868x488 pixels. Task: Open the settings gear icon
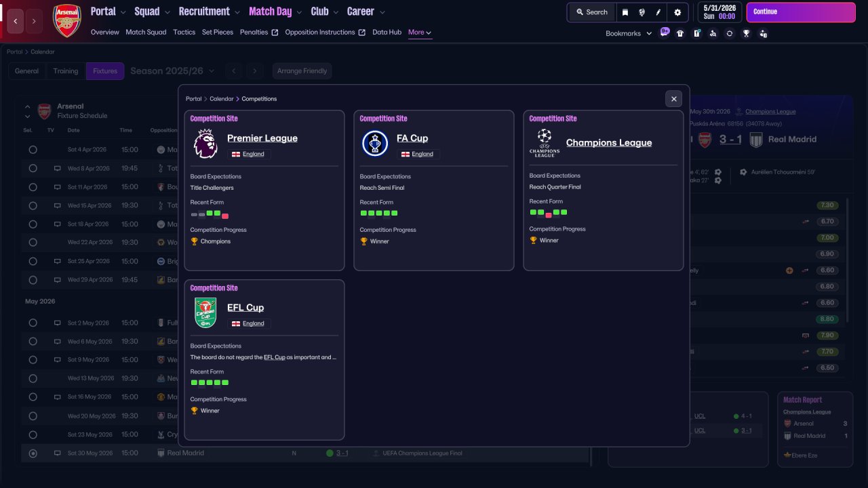pyautogui.click(x=677, y=12)
